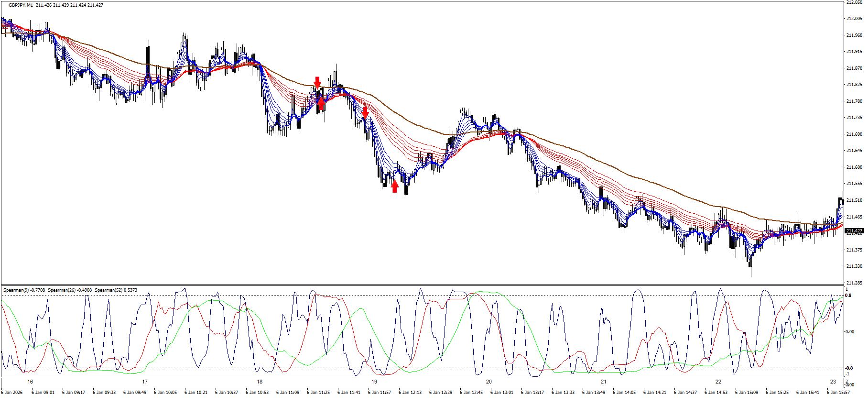Screen dimensions: 868x405
Task: Click the 211.600 price scale label
Action: click(854, 167)
